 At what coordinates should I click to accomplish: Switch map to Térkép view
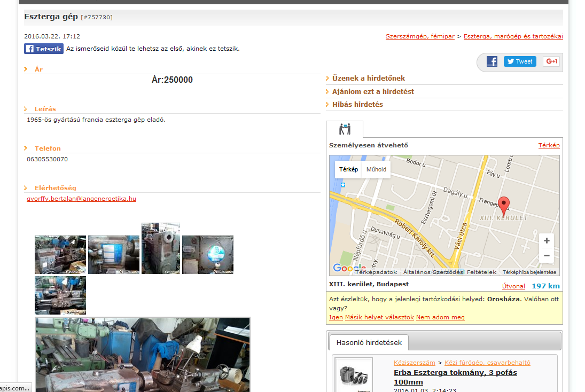click(x=348, y=169)
